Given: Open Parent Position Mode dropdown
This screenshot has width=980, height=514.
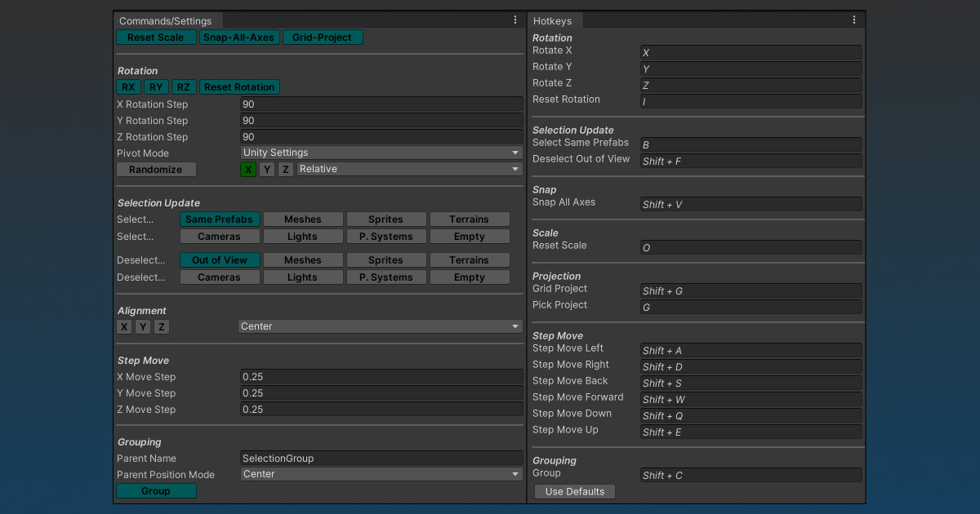Looking at the screenshot, I should coord(381,474).
